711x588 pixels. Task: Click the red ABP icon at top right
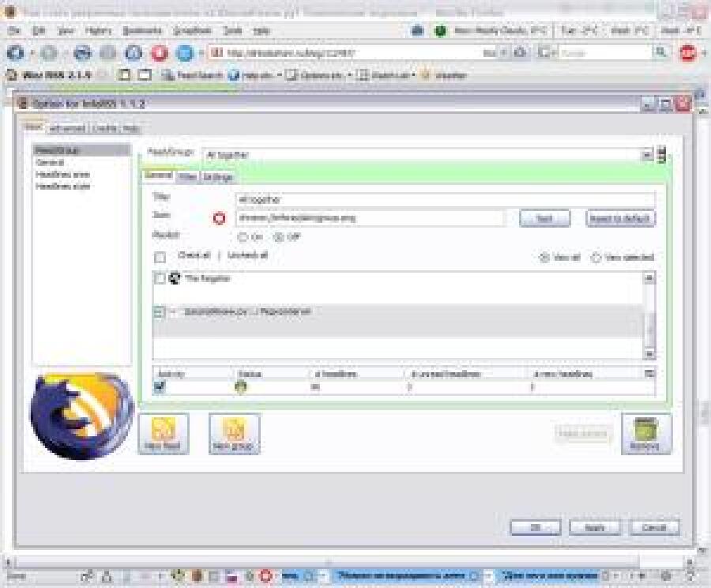(687, 53)
